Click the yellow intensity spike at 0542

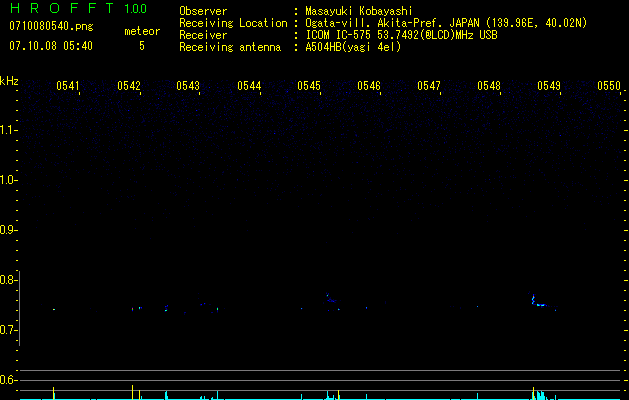point(132,392)
